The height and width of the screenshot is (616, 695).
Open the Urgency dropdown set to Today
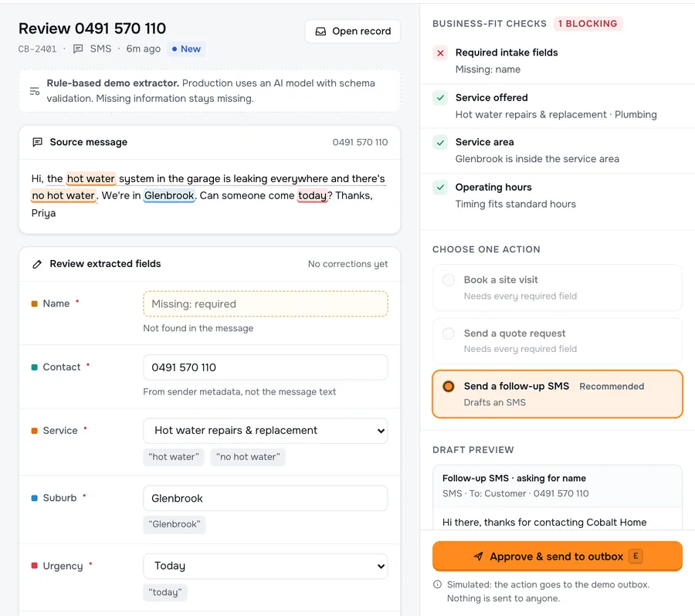coord(266,566)
